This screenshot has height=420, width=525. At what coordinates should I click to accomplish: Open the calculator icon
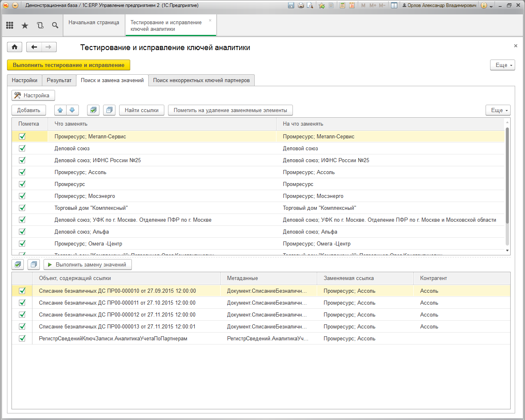pyautogui.click(x=342, y=5)
